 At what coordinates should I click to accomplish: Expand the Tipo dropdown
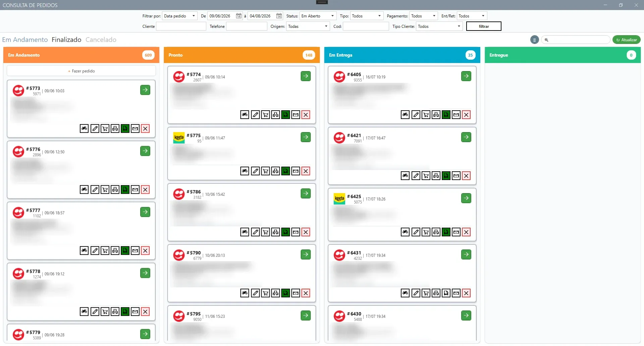pos(367,16)
